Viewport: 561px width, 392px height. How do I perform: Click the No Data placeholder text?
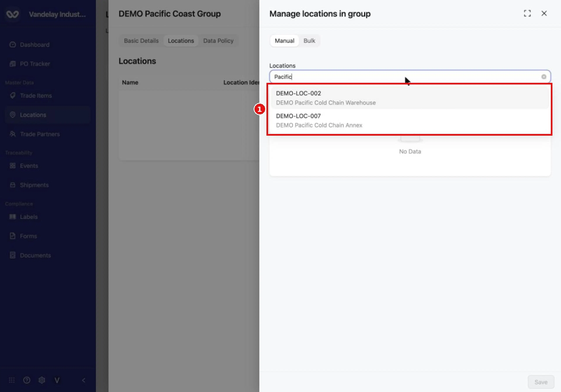410,152
